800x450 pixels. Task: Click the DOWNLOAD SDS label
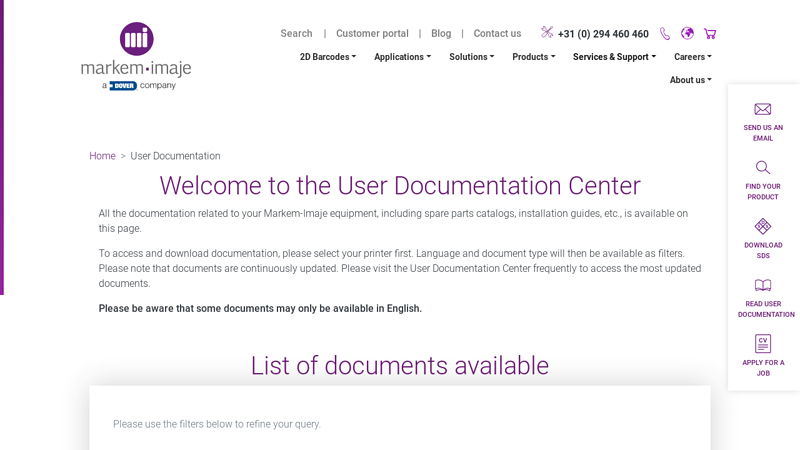[x=763, y=250]
